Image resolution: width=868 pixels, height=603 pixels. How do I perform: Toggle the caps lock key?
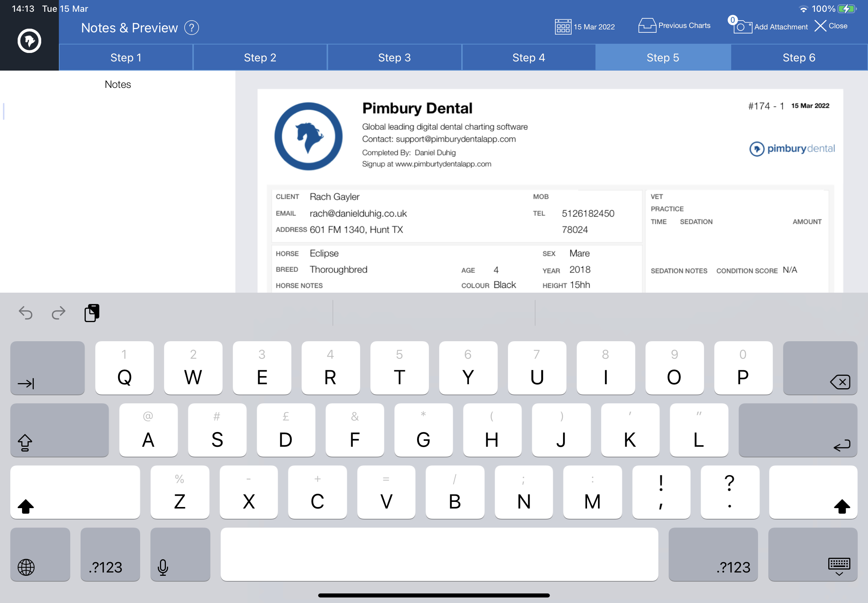click(60, 430)
